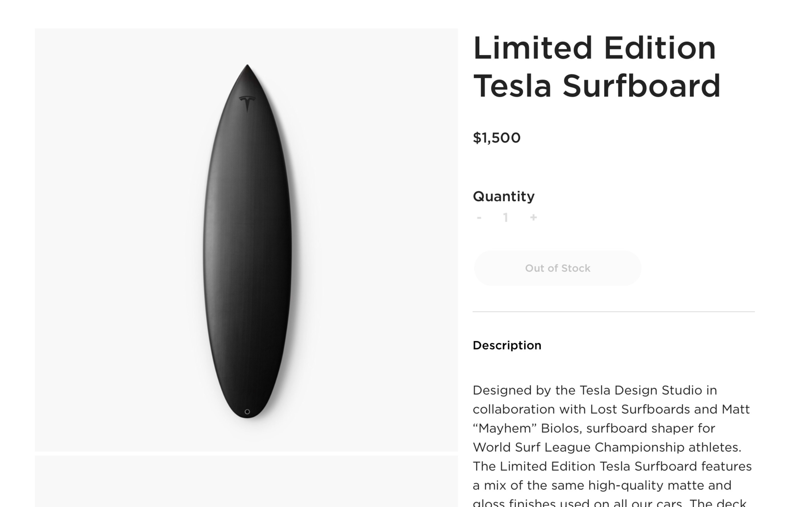812x507 pixels.
Task: Increase quantity with the plus button
Action: point(533,218)
